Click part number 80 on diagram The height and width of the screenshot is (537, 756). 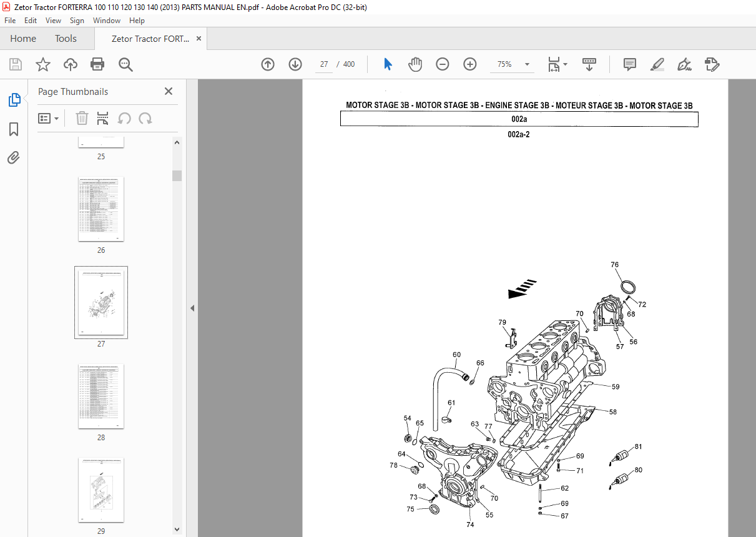(x=638, y=470)
